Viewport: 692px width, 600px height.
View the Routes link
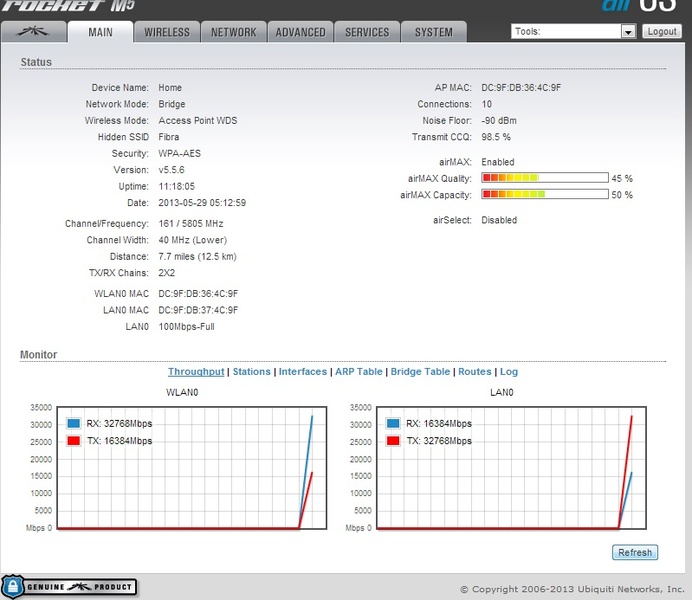(x=474, y=371)
